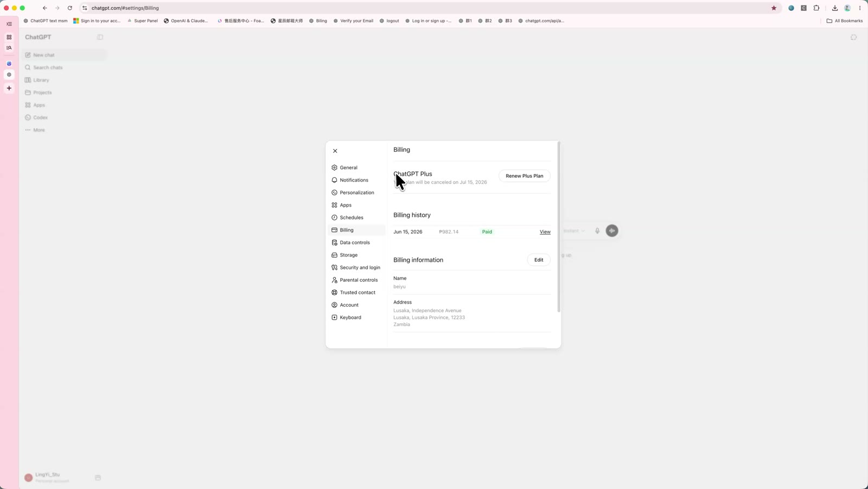Image resolution: width=868 pixels, height=489 pixels.
Task: Open Parental controls section
Action: pos(357,280)
